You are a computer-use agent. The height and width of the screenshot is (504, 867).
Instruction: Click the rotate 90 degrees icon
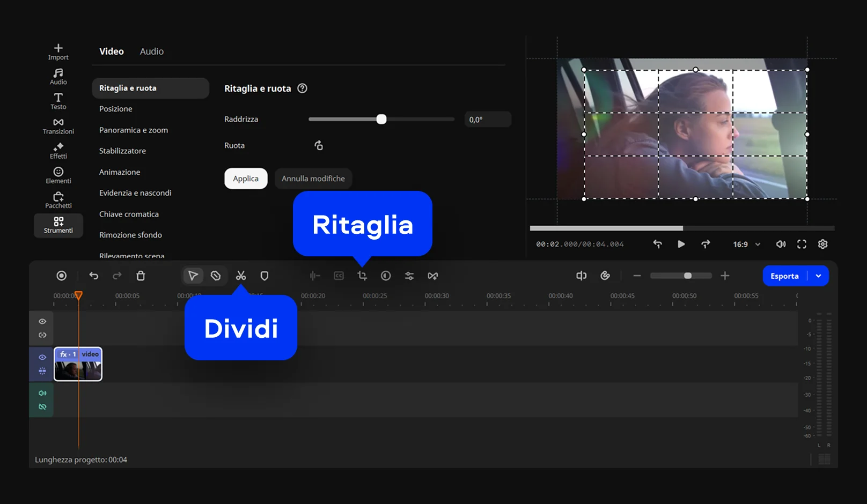coord(319,145)
